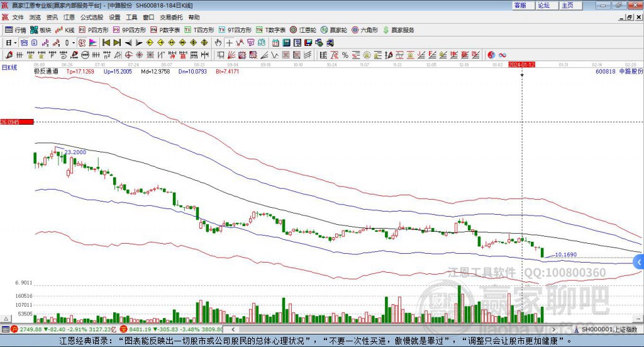Jump to the first bar arrow
The height and width of the screenshot is (347, 644).
pos(106,43)
